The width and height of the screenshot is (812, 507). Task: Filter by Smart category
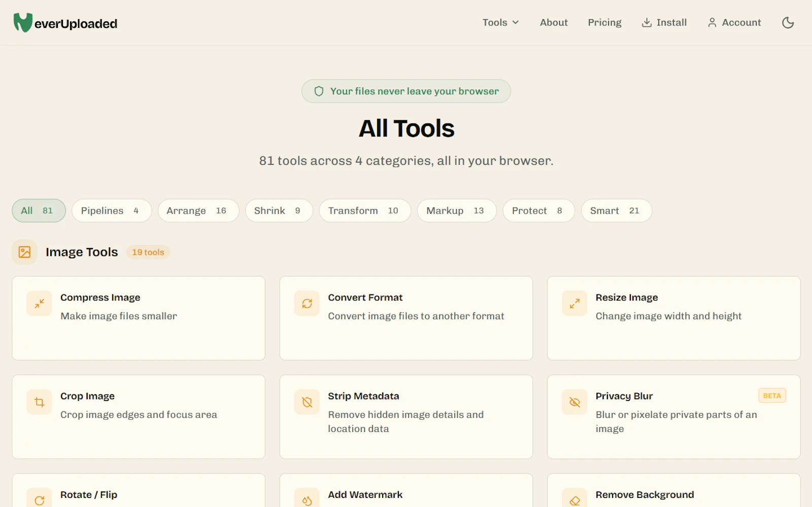pyautogui.click(x=616, y=211)
